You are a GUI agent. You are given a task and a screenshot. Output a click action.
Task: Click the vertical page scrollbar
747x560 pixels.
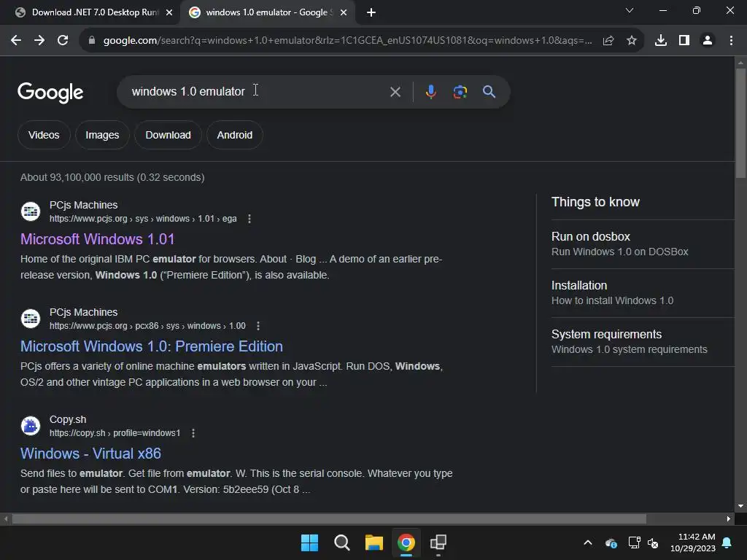740,123
